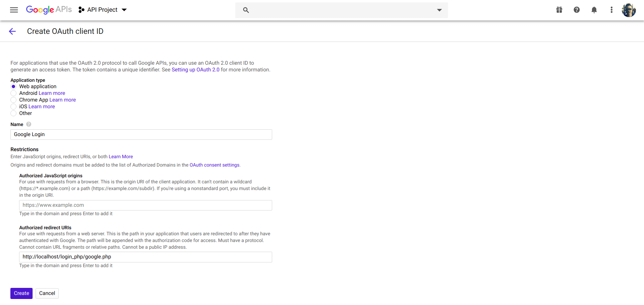The width and height of the screenshot is (644, 305).
Task: Click the Create OAuth client ID heading
Action: click(x=65, y=31)
